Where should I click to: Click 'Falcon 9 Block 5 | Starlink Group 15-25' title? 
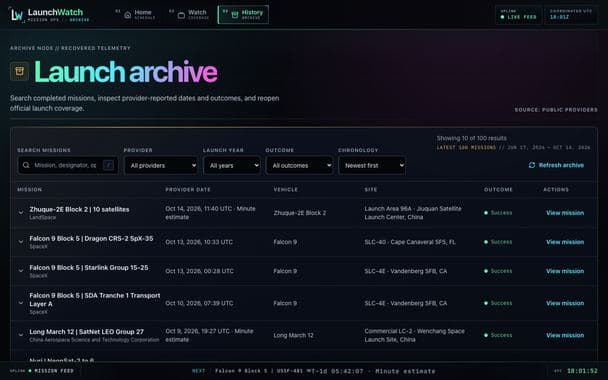tap(89, 268)
